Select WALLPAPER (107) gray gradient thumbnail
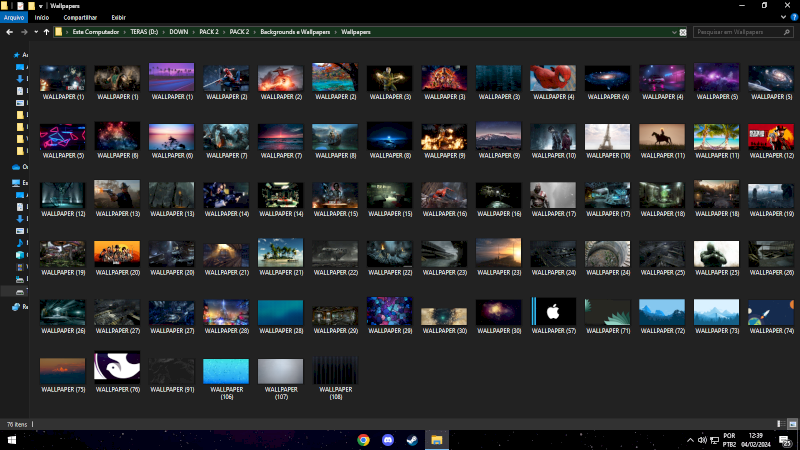This screenshot has width=800, height=450. (x=281, y=370)
